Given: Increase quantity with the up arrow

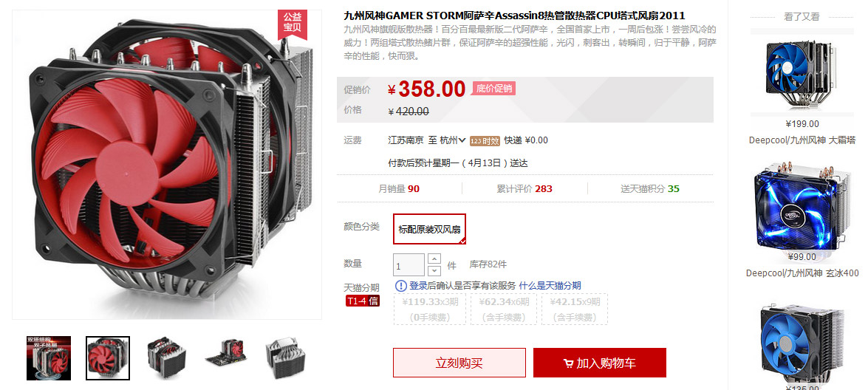Looking at the screenshot, I should pos(434,259).
